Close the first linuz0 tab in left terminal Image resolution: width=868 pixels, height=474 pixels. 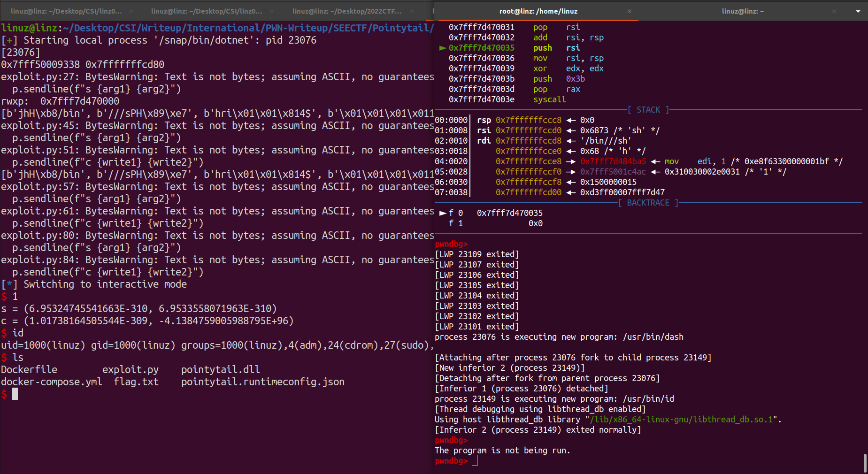pos(131,11)
